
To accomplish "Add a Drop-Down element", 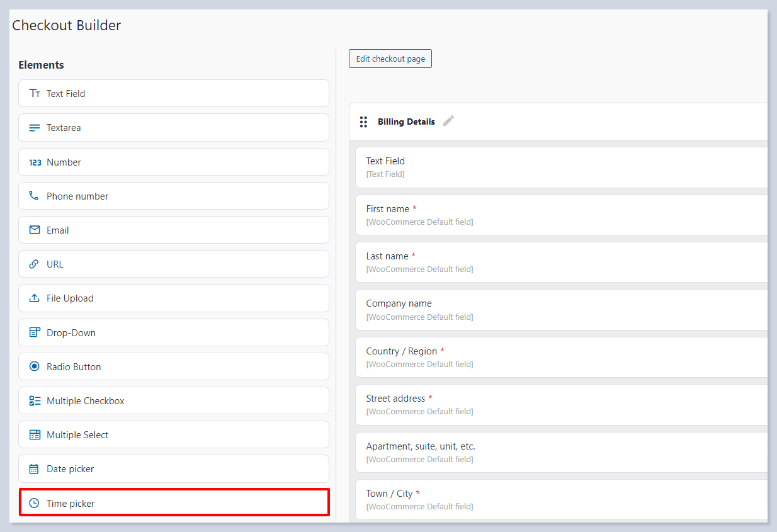I will click(x=174, y=332).
